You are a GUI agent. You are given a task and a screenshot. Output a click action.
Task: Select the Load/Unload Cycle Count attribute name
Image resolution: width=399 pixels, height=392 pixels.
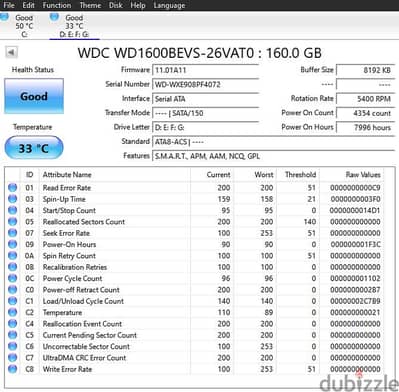pyautogui.click(x=83, y=301)
